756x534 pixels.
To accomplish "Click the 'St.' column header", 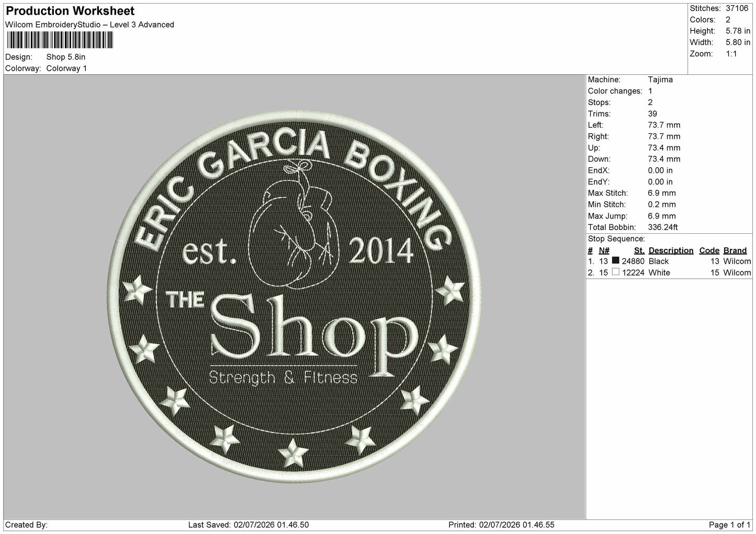I will (639, 251).
